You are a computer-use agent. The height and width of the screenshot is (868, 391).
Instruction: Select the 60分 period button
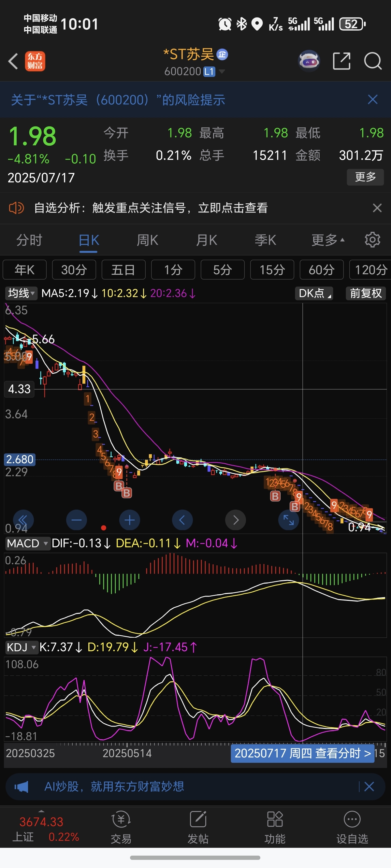pyautogui.click(x=322, y=269)
